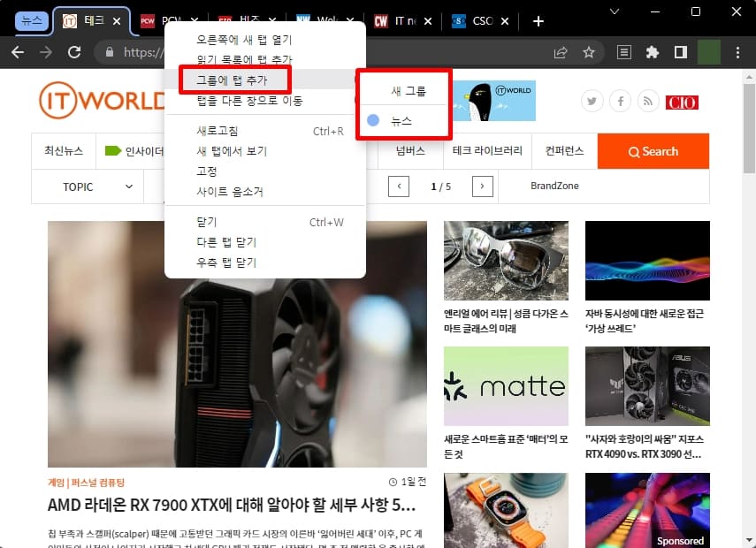Viewport: 756px width, 548px height.
Task: Open ITWorld Facebook icon
Action: pos(620,102)
